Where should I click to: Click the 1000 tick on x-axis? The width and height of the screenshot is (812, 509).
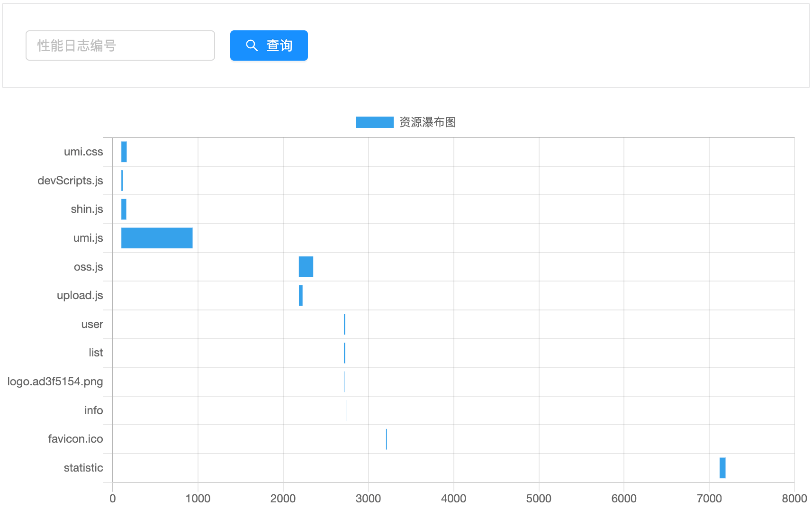(198, 499)
